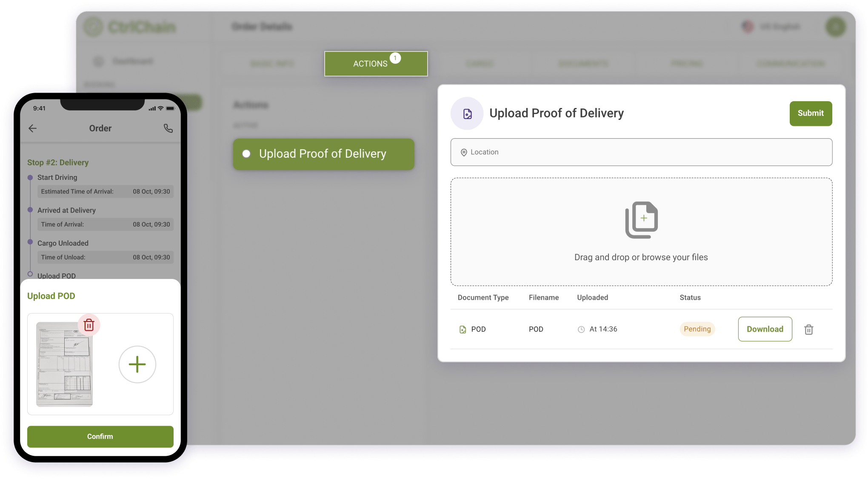Image resolution: width=868 pixels, height=483 pixels.
Task: Click the uploaded POD document thumbnail
Action: 67,366
